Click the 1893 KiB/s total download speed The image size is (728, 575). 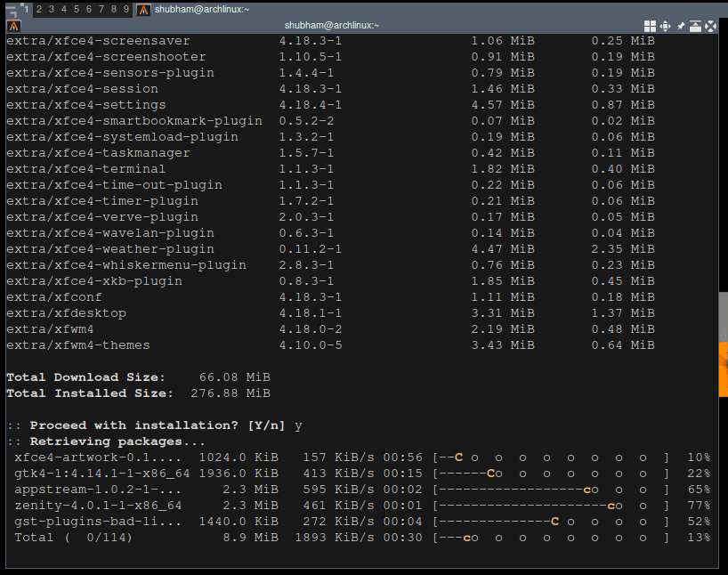point(335,538)
